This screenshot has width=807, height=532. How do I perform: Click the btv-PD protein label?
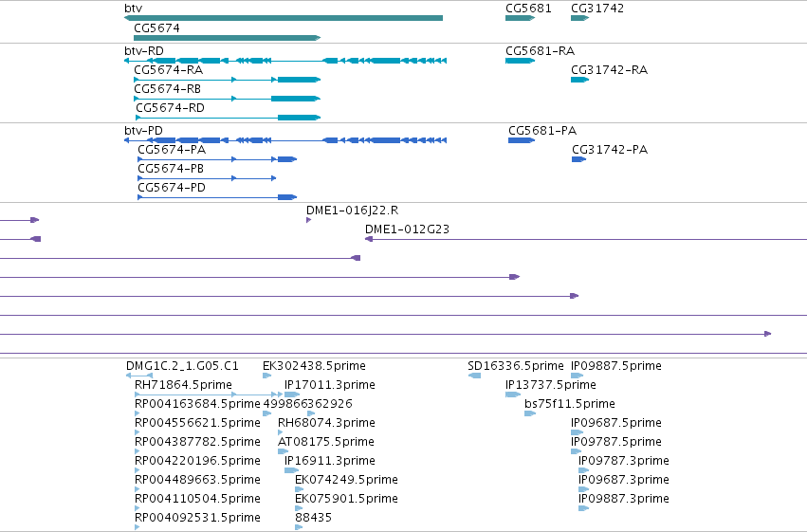point(143,131)
